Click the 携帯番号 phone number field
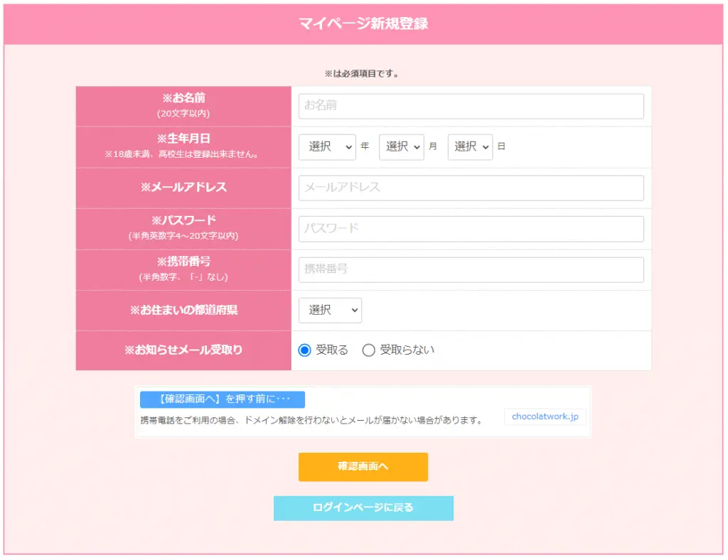Viewport: 728px width, 560px height. tap(469, 269)
